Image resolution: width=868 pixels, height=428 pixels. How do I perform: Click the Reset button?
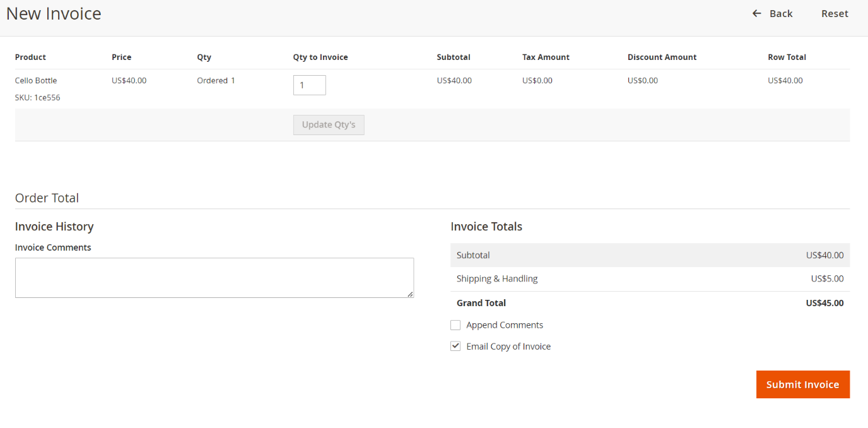[834, 13]
